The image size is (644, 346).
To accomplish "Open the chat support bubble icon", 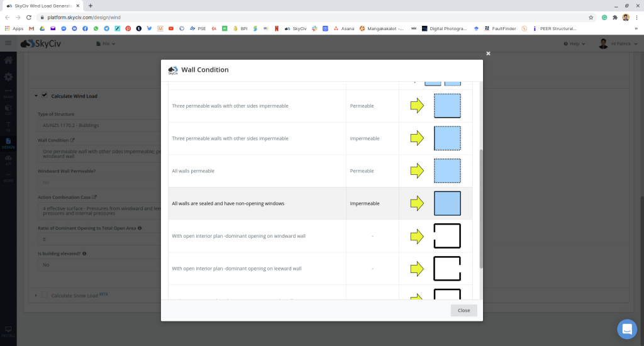I will click(627, 328).
